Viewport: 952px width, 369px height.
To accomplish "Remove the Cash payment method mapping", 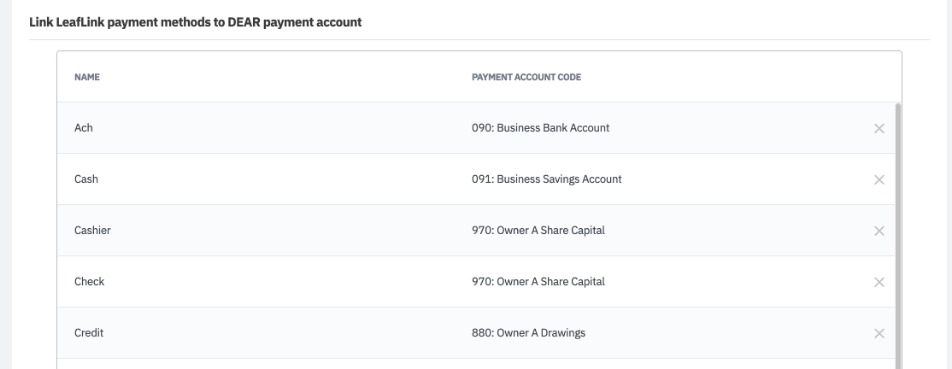I will 879,180.
